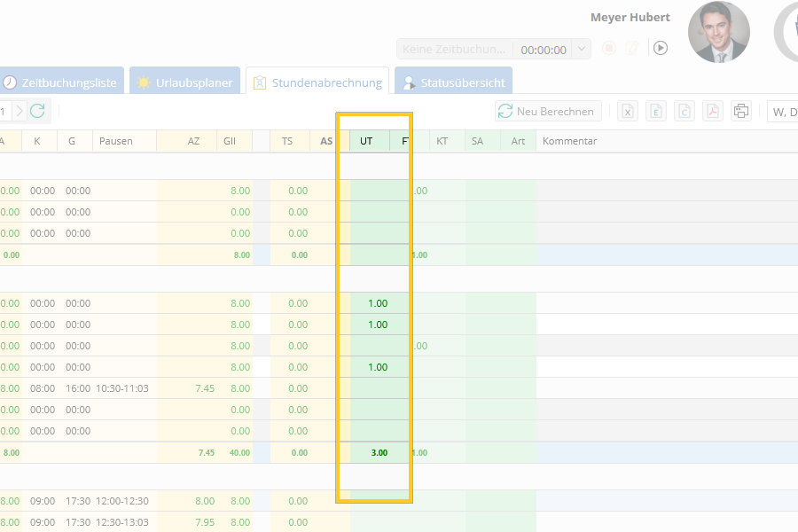Click the CSV export icon
This screenshot has height=532, width=798.
(685, 111)
